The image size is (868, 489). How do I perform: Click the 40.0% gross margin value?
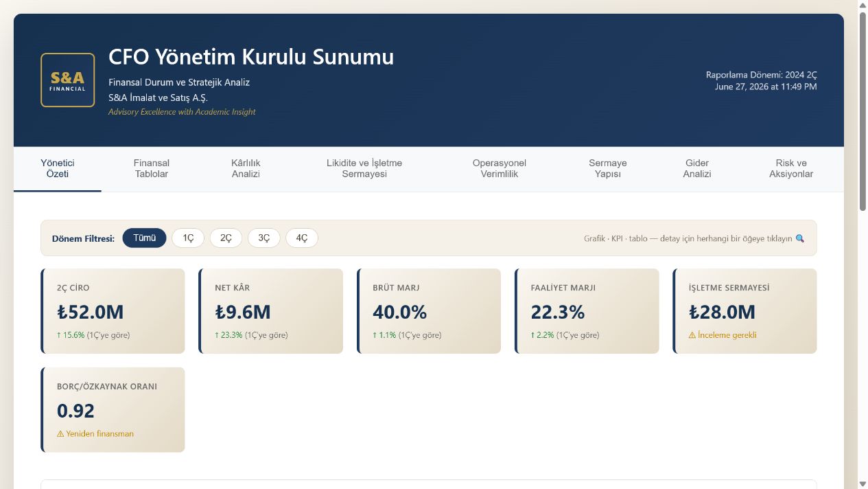tap(400, 312)
